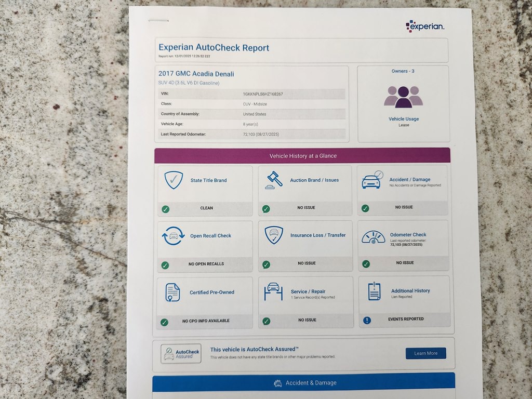This screenshot has height=399, width=532.
Task: Click the Experian logo
Action: 424,26
